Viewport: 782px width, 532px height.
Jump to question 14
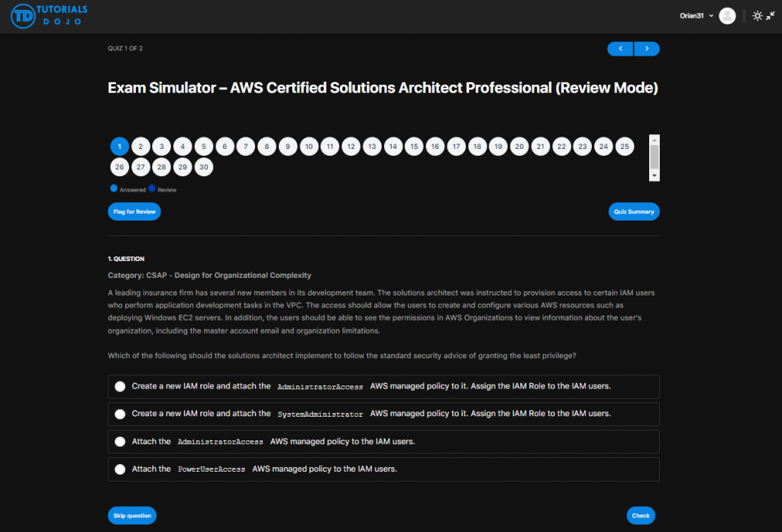click(x=393, y=146)
